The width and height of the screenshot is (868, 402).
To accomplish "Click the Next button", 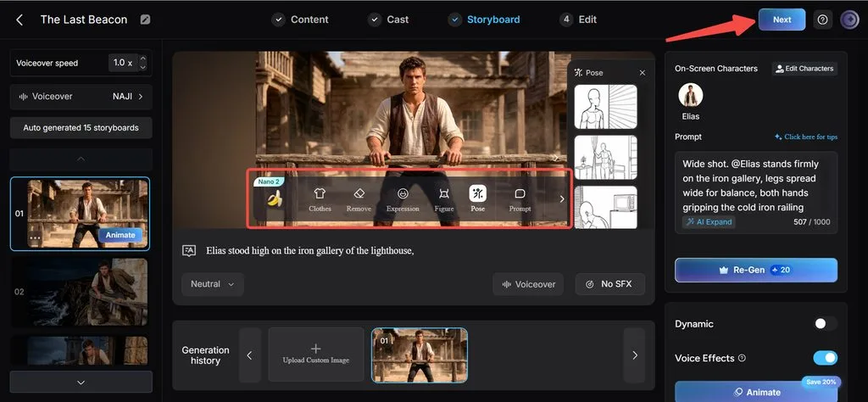I will (x=782, y=20).
